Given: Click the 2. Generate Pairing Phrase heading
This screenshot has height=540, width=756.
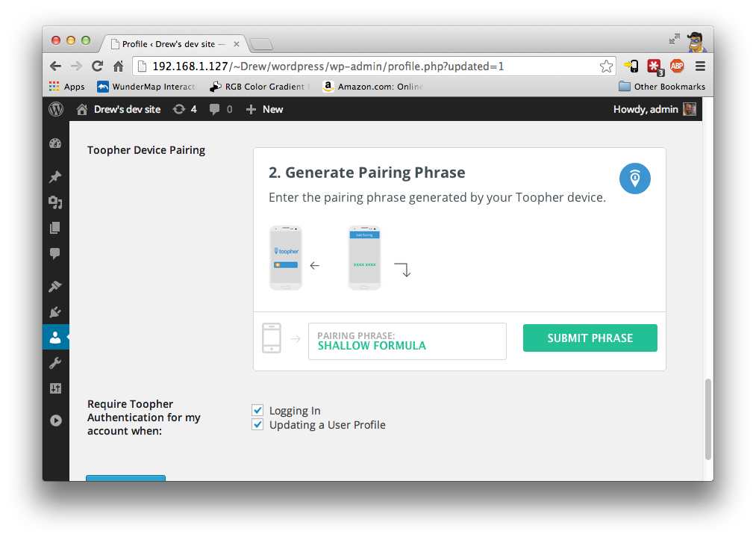Looking at the screenshot, I should coord(367,173).
